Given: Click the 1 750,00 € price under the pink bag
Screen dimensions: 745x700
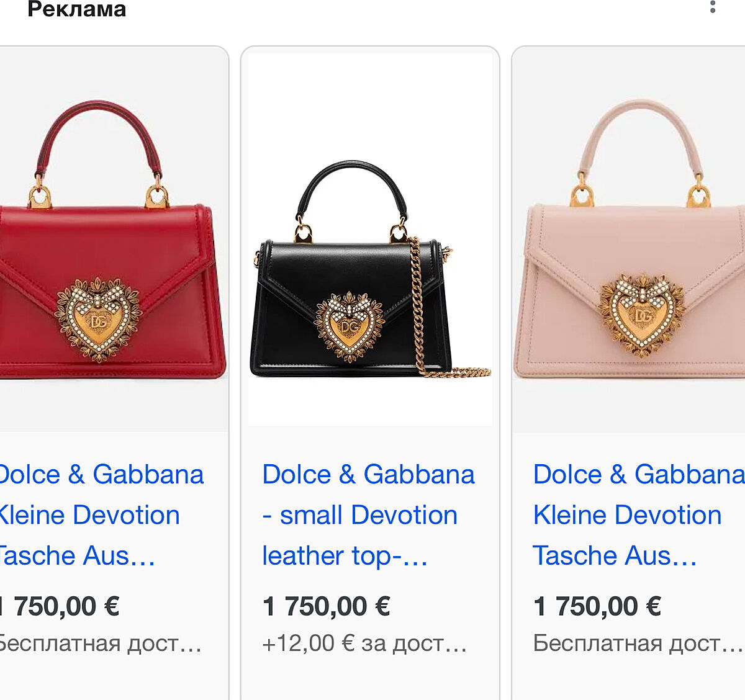Looking at the screenshot, I should pyautogui.click(x=597, y=606).
